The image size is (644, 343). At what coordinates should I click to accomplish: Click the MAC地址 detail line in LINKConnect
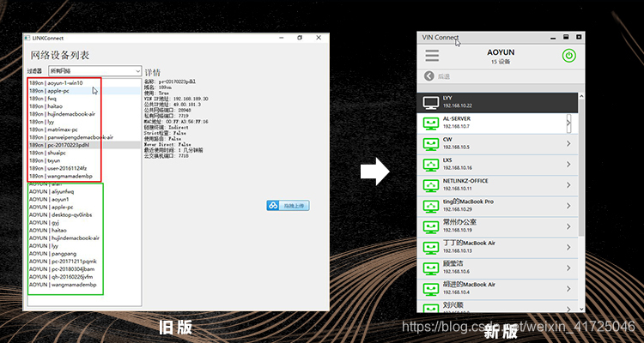pos(176,122)
